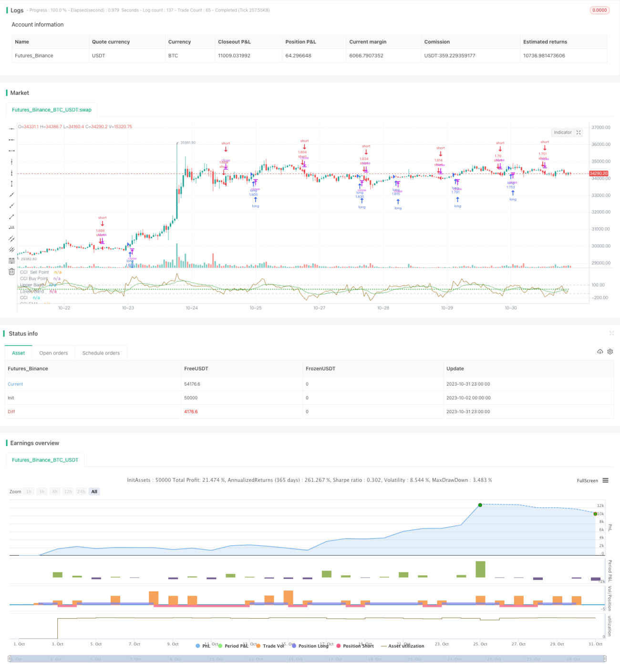620x672 pixels.
Task: Toggle Position Short series in legend
Action: (355, 646)
